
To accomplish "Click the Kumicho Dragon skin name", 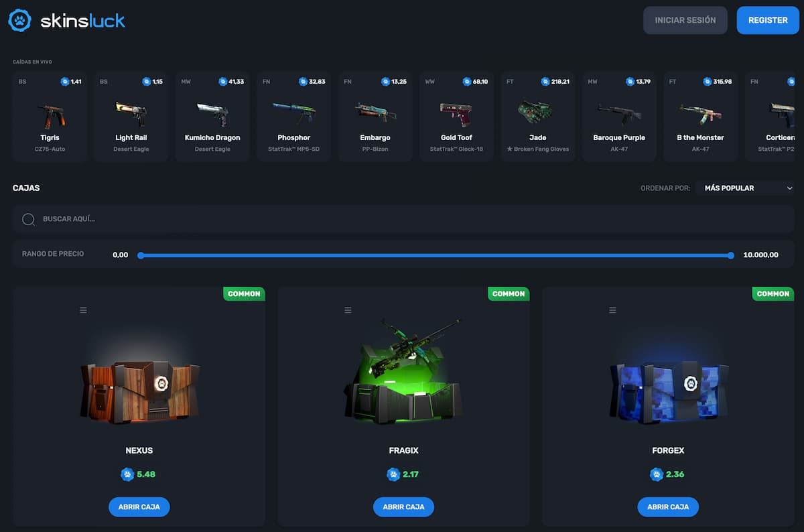I will tap(212, 138).
